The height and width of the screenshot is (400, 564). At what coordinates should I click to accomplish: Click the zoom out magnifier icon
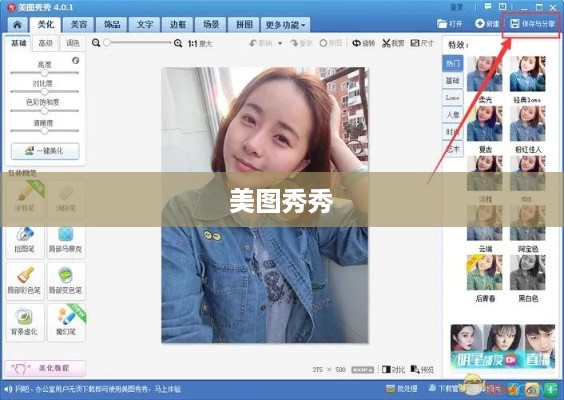click(96, 43)
